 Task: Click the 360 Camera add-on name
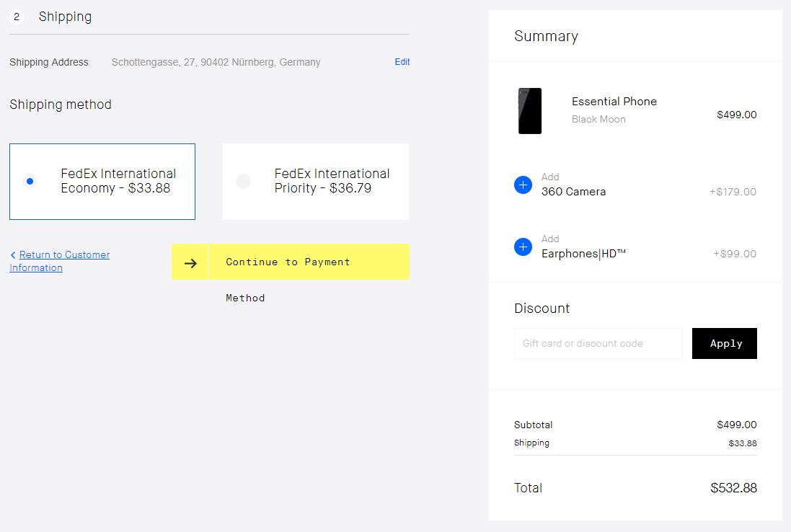point(573,192)
